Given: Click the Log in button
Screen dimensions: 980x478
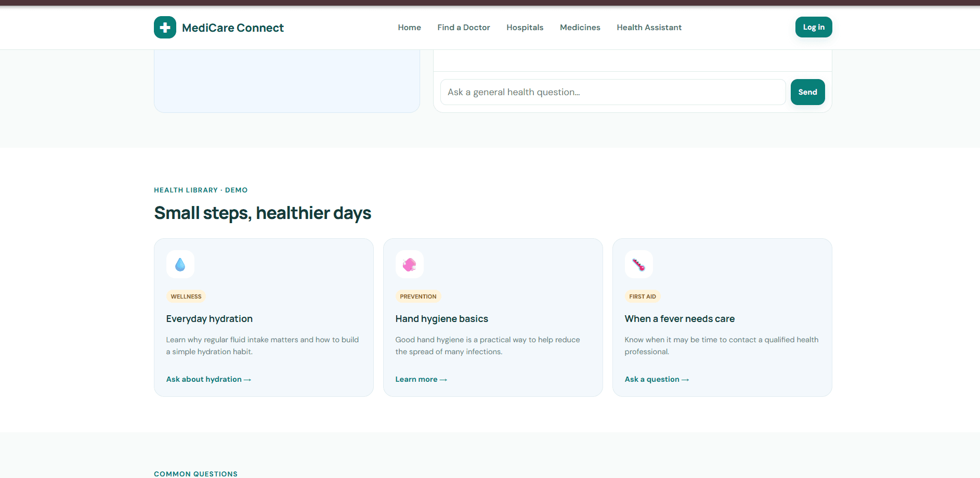Looking at the screenshot, I should click(x=814, y=27).
